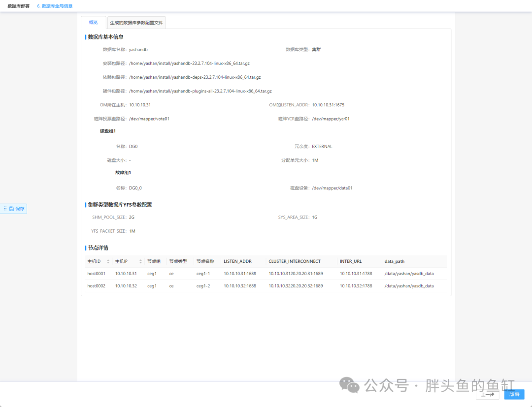Click the 10.10.10.31:1688 LISTEN_ADDR cell
The width and height of the screenshot is (532, 407).
240,274
